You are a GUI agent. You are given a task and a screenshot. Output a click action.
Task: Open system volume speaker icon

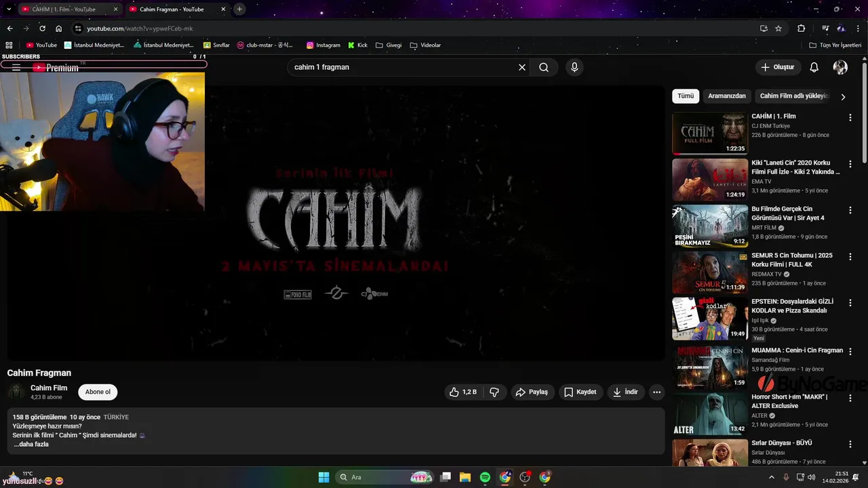coord(812,477)
